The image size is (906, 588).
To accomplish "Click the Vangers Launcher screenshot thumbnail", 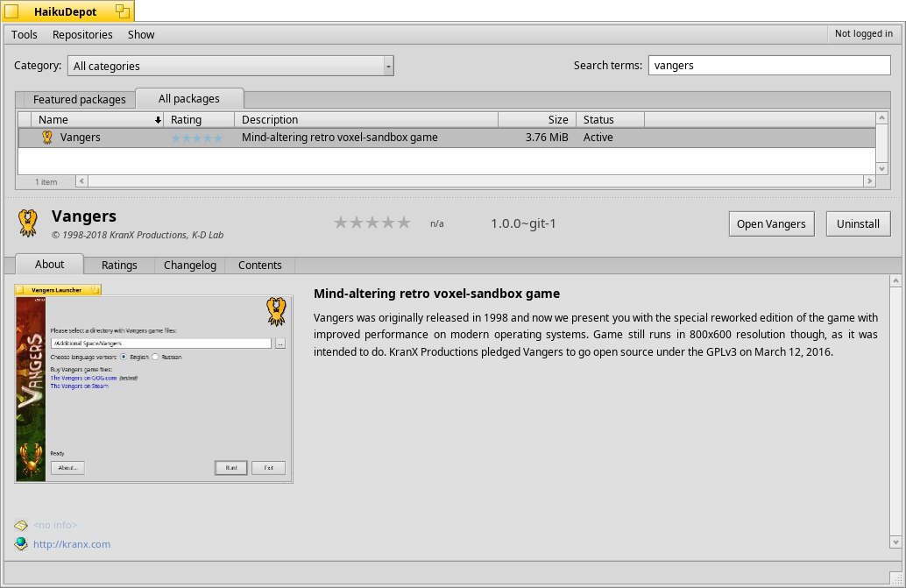I will [153, 384].
